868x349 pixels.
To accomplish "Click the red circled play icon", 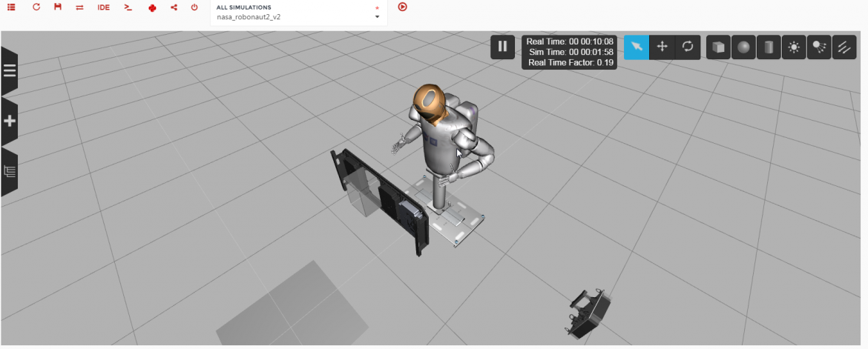I will click(x=402, y=7).
